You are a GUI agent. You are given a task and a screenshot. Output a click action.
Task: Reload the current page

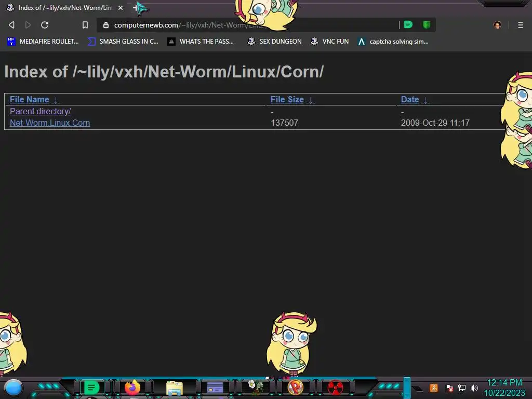(x=45, y=25)
